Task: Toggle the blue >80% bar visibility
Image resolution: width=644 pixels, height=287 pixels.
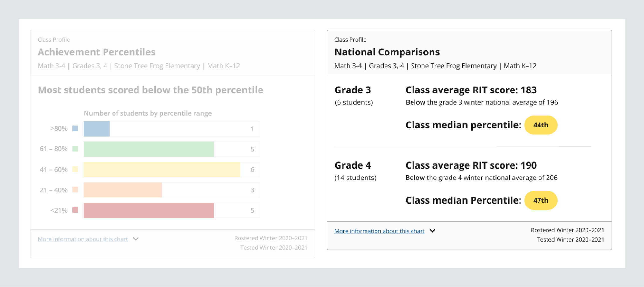Action: tap(97, 129)
